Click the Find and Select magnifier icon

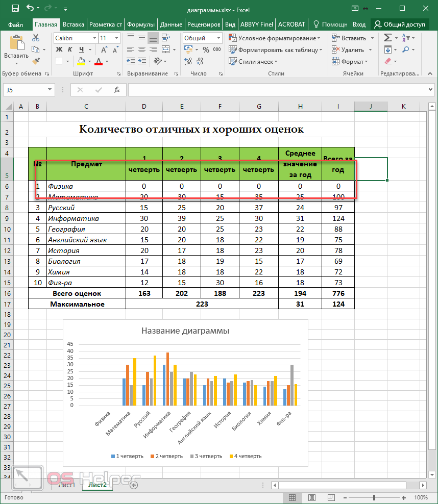[x=406, y=49]
